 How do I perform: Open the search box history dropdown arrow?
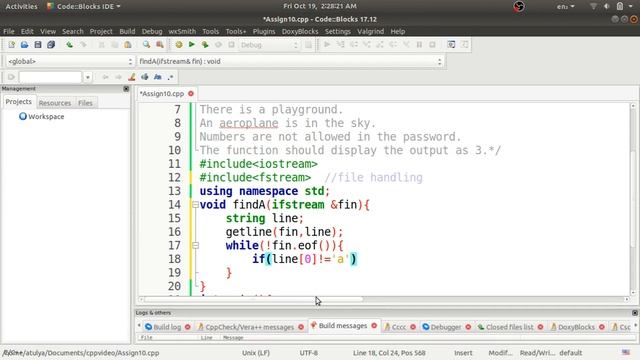click(x=87, y=77)
